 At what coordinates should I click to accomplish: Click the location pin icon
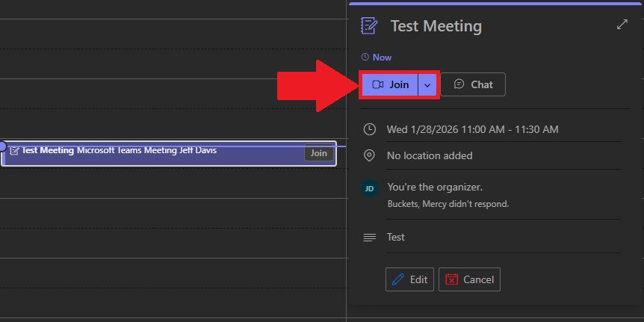369,155
